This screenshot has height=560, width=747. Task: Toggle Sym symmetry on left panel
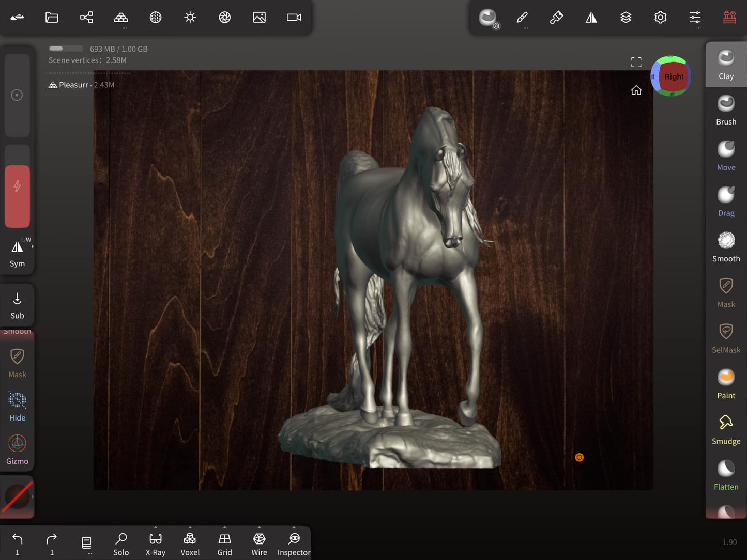[17, 253]
